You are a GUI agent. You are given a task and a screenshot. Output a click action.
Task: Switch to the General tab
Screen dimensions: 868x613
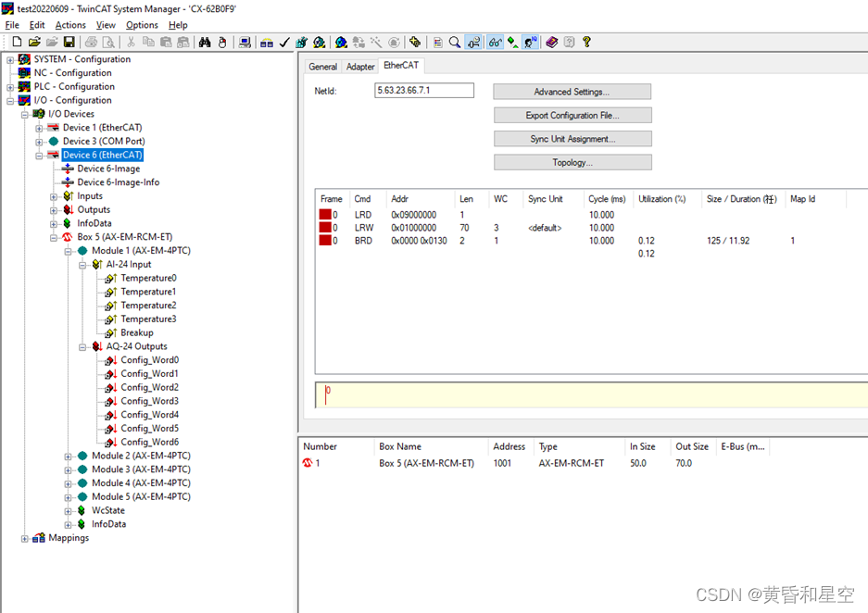322,67
